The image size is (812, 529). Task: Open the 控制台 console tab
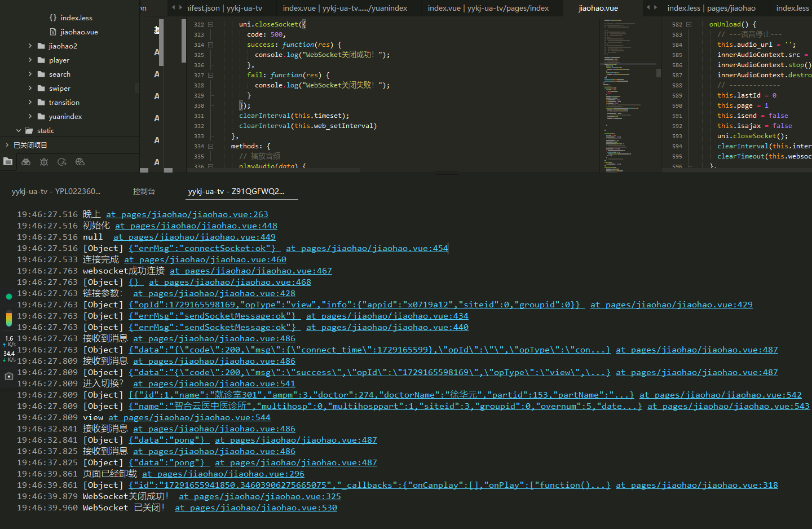click(x=144, y=191)
